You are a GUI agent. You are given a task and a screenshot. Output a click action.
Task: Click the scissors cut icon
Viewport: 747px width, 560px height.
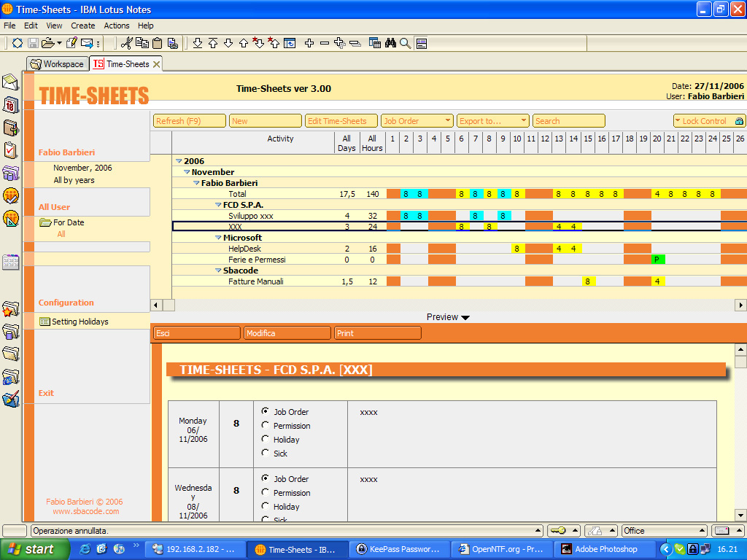tap(126, 43)
